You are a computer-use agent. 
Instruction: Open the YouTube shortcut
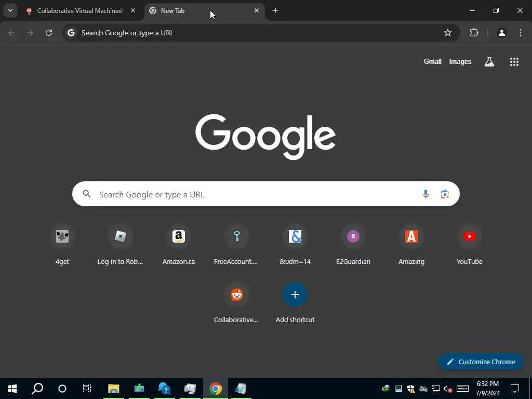coord(469,244)
